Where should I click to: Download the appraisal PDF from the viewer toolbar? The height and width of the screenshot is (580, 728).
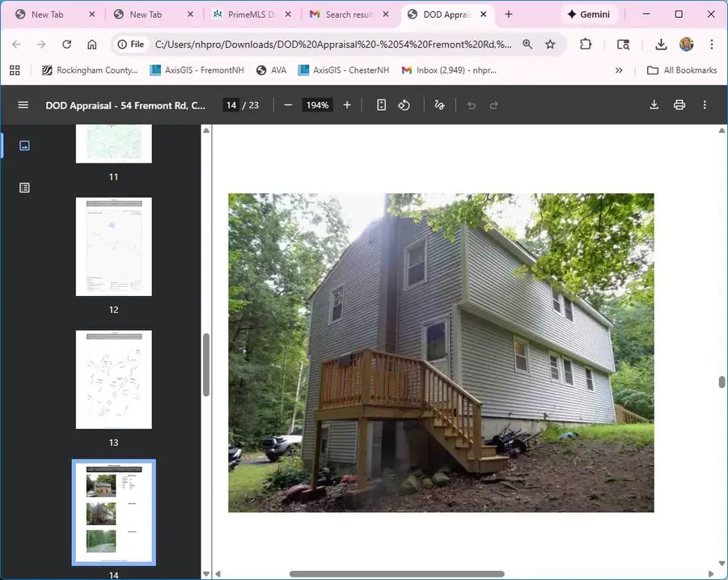[654, 104]
